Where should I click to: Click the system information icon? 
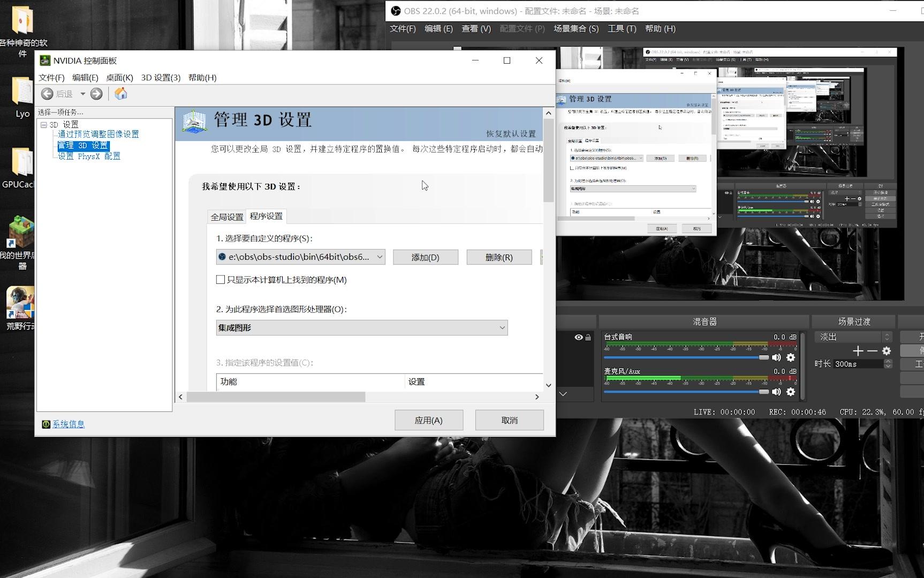46,424
